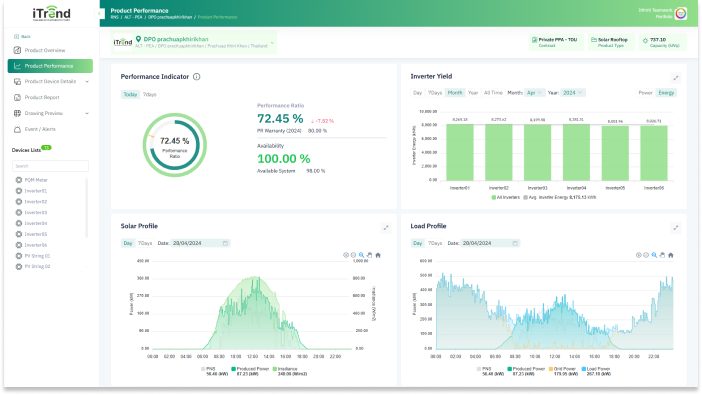Toggle Performance Indicator to 7days
Screen dimensions: 702x395
click(150, 94)
